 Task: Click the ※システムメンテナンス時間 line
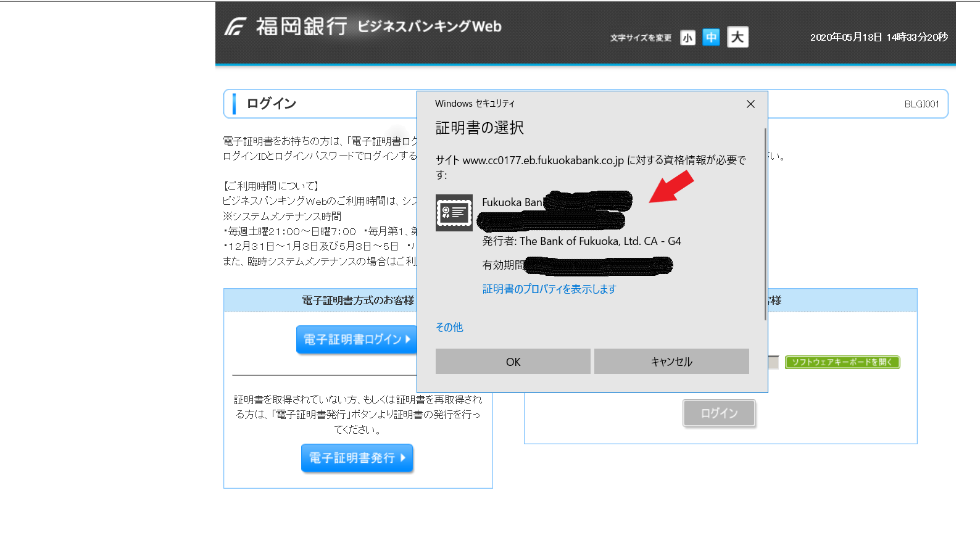tap(282, 216)
